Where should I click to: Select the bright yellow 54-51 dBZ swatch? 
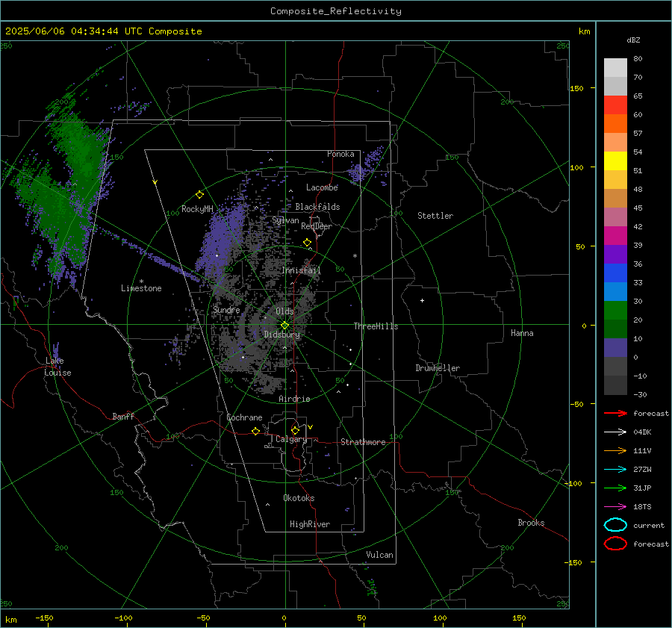615,161
